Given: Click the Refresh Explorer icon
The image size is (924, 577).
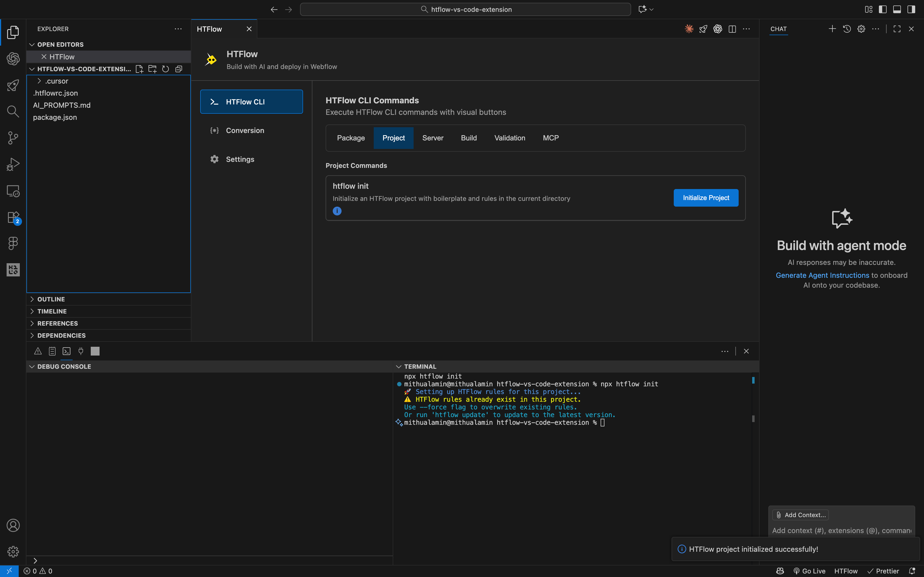Looking at the screenshot, I should tap(165, 69).
